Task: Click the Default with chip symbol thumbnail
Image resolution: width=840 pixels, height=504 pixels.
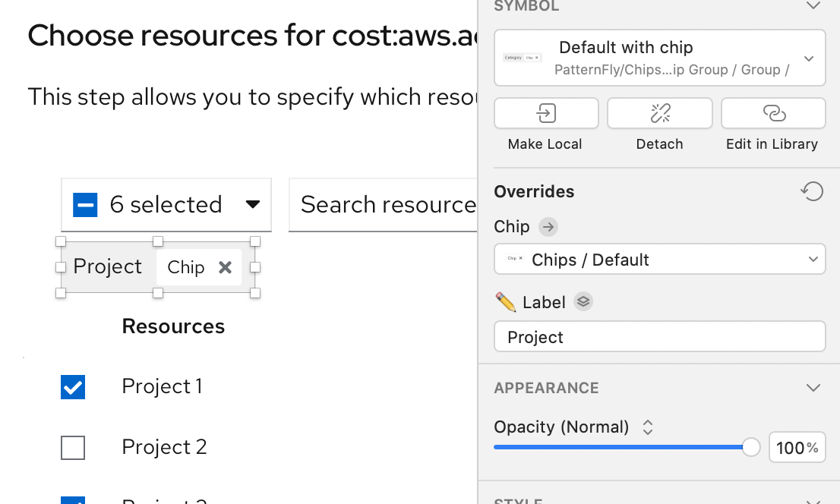Action: click(x=523, y=58)
